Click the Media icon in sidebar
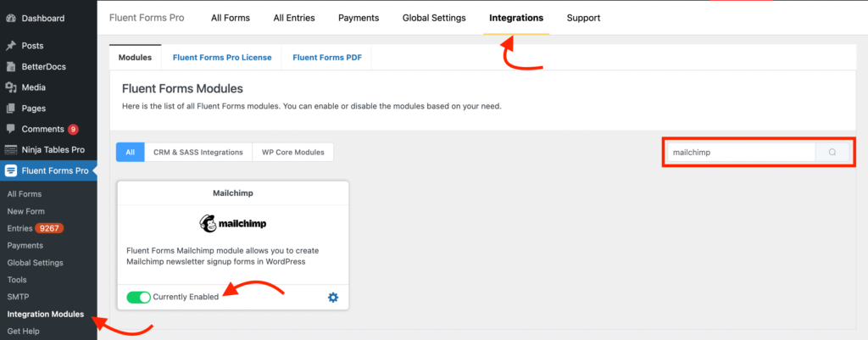868x340 pixels. click(10, 87)
